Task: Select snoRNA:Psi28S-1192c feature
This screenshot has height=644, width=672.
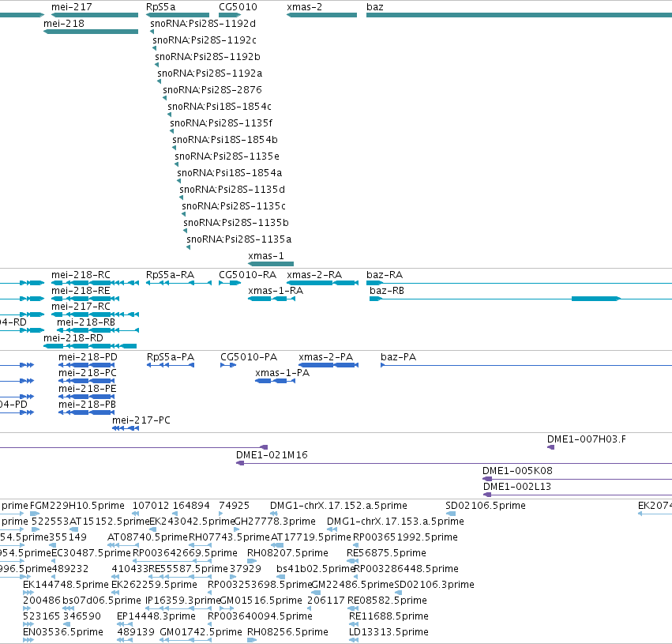Action: 154,48
